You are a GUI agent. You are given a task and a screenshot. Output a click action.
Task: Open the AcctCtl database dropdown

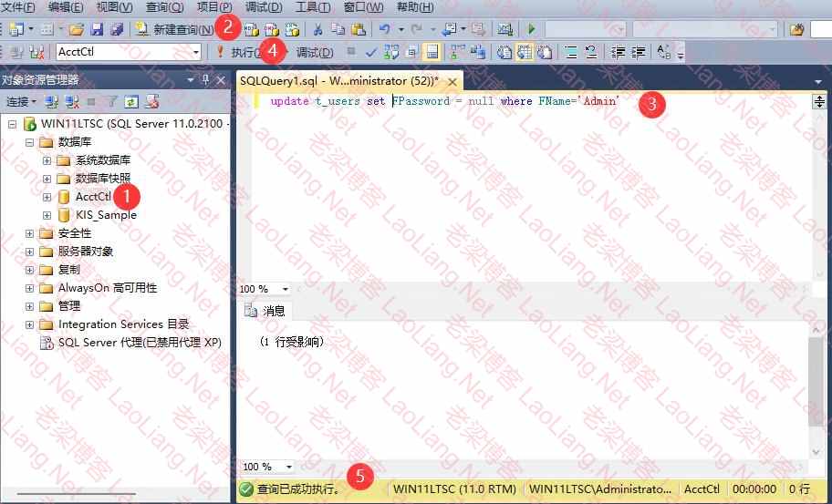click(195, 52)
